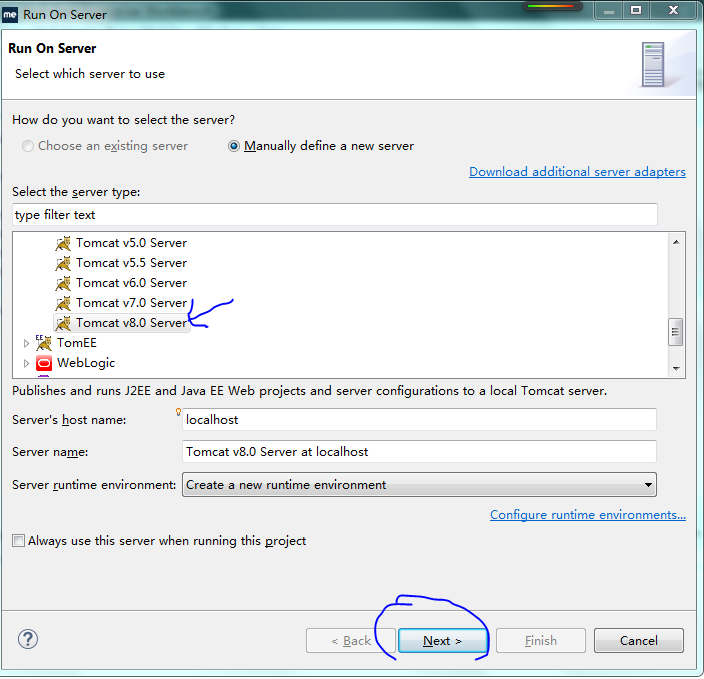Click the Tomcat v8.0 Server icon

pyautogui.click(x=63, y=323)
